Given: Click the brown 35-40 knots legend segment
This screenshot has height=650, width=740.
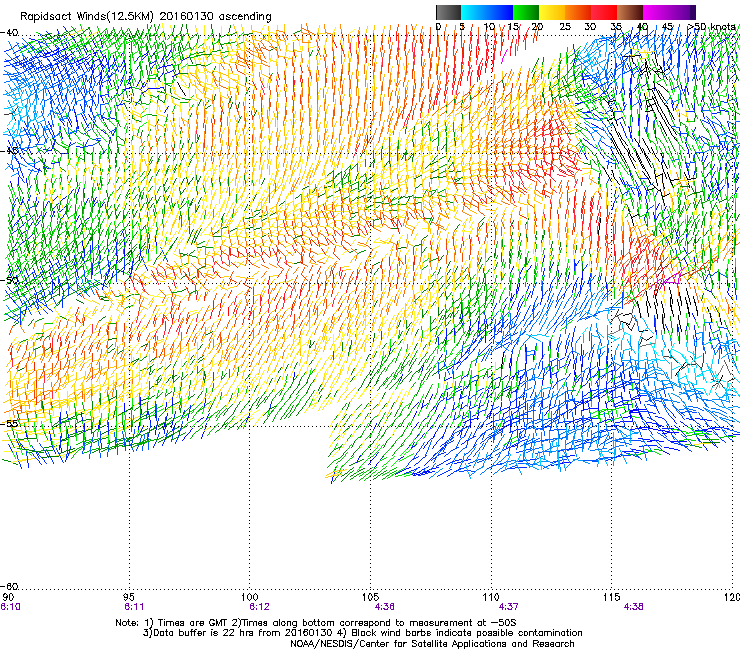Looking at the screenshot, I should click(630, 12).
